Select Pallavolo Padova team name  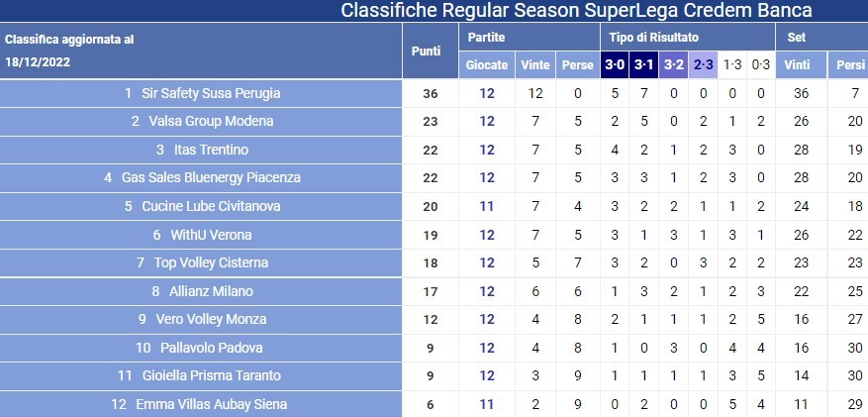[x=211, y=348]
